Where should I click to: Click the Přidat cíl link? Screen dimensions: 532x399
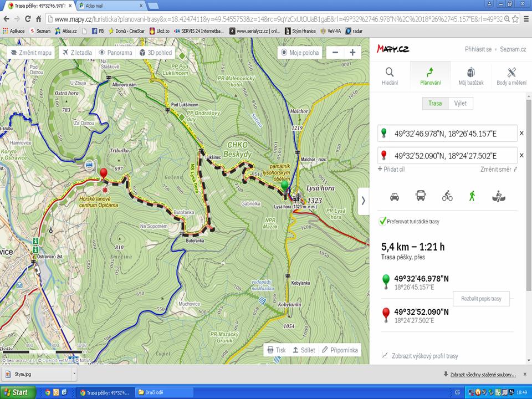(x=391, y=169)
